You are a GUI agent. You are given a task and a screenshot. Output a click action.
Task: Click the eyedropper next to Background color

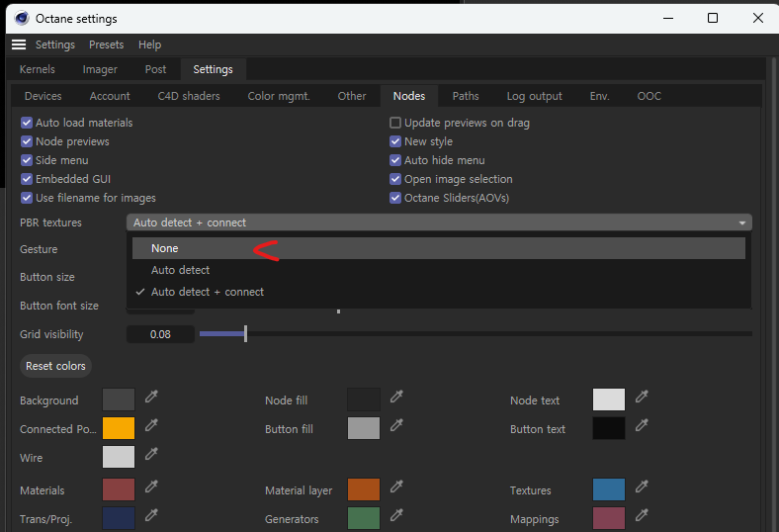(x=151, y=397)
